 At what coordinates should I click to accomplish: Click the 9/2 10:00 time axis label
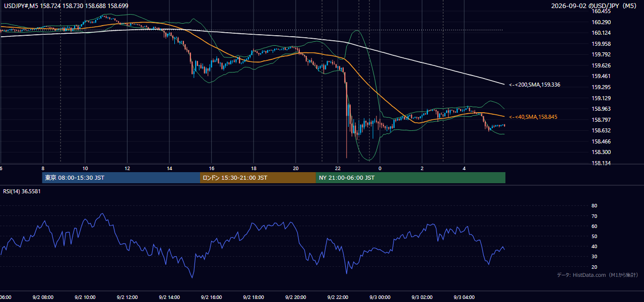(x=85, y=297)
